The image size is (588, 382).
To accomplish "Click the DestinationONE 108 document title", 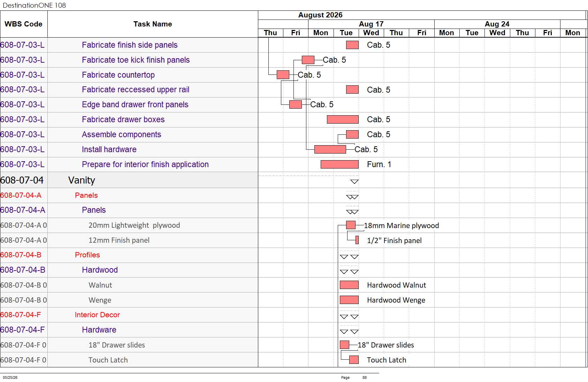I will [34, 5].
